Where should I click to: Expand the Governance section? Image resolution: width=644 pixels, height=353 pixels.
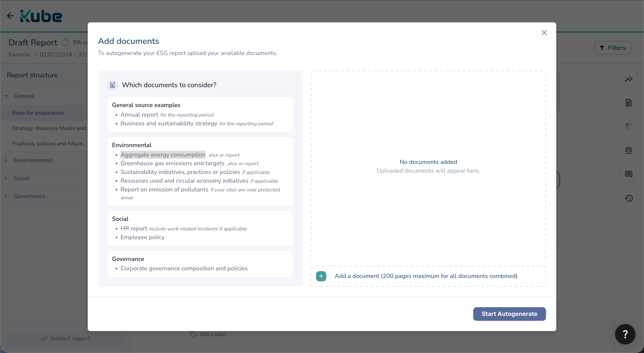pyautogui.click(x=6, y=196)
